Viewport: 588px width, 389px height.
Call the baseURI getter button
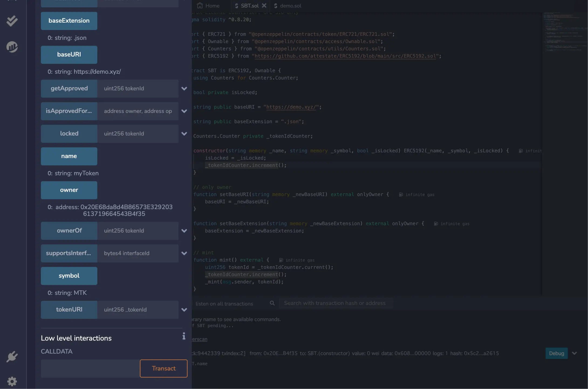pyautogui.click(x=69, y=54)
